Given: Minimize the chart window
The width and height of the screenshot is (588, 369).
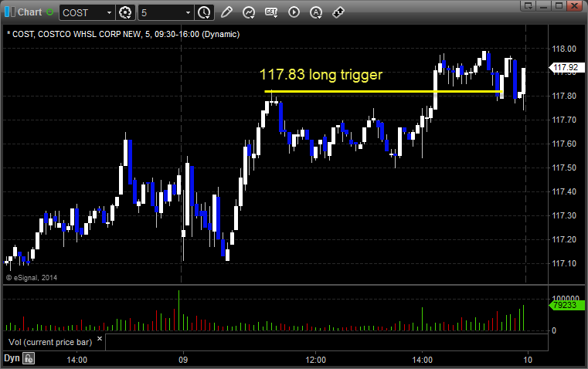Looking at the screenshot, I should pos(544,5).
